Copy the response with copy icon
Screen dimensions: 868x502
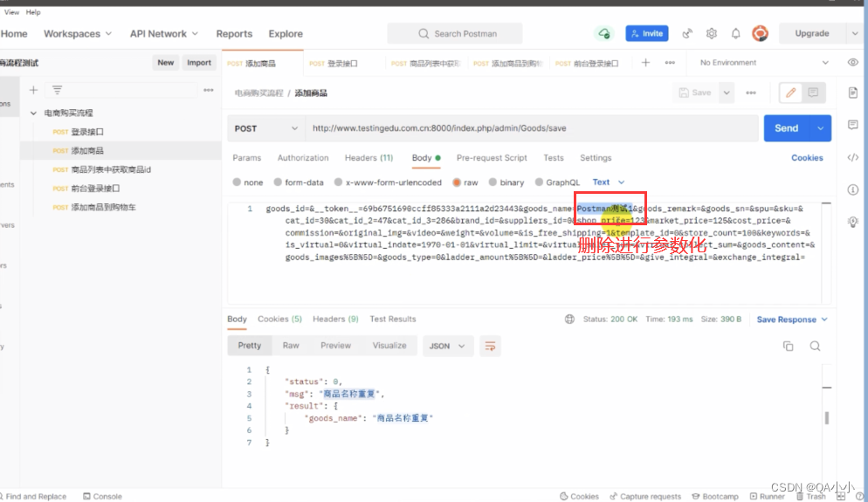788,347
